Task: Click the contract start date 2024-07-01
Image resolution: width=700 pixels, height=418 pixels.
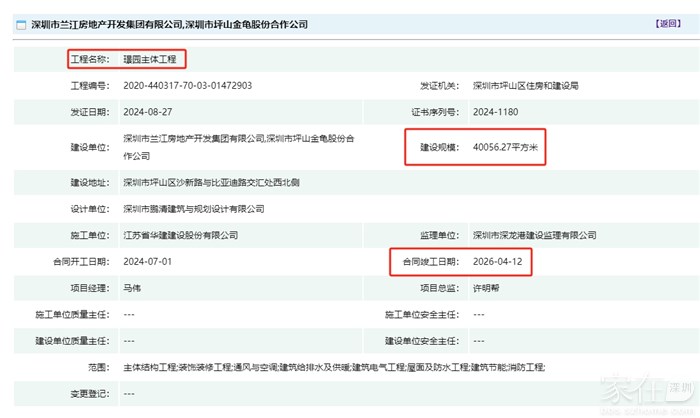Action: click(x=145, y=261)
